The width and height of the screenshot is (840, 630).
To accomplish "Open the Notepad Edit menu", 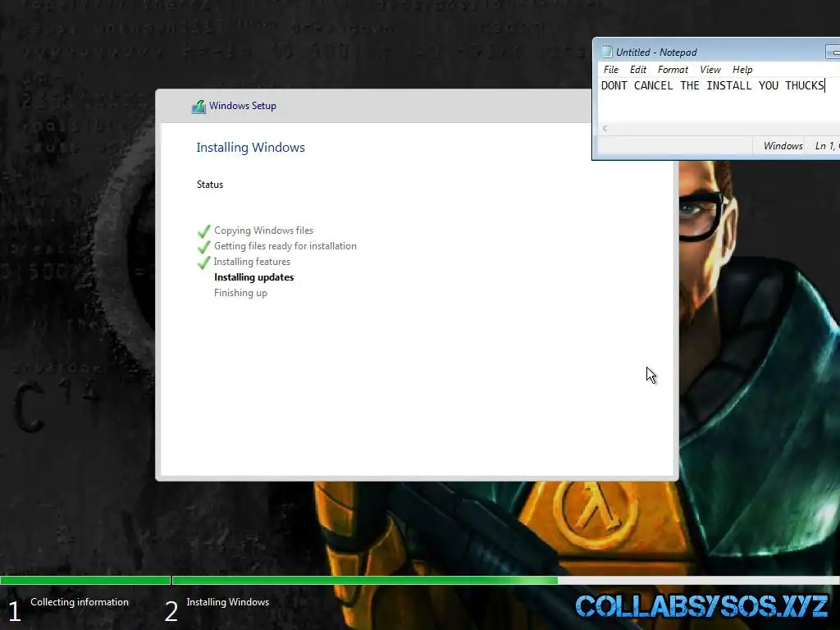I will click(x=638, y=70).
